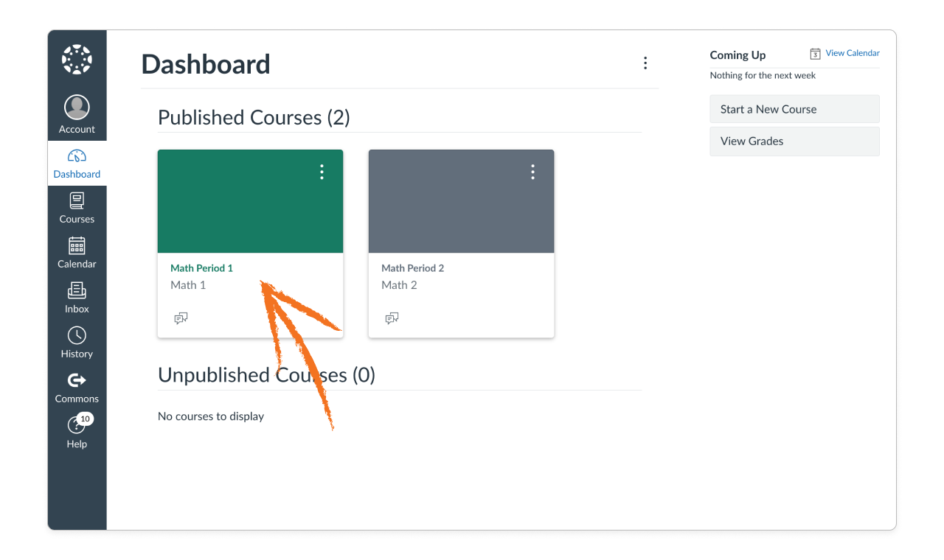Click the Canvas logo at the top
Viewport: 944px width, 560px height.
pos(77,59)
